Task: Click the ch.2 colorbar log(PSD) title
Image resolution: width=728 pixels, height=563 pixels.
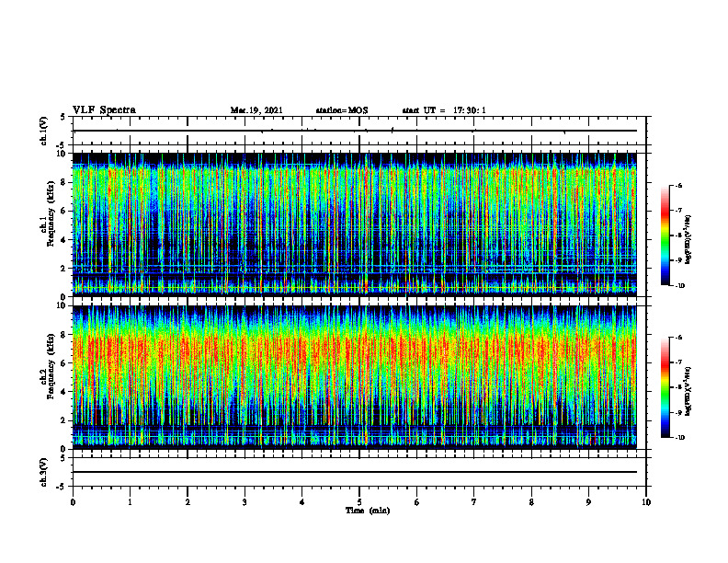Action: pos(688,392)
